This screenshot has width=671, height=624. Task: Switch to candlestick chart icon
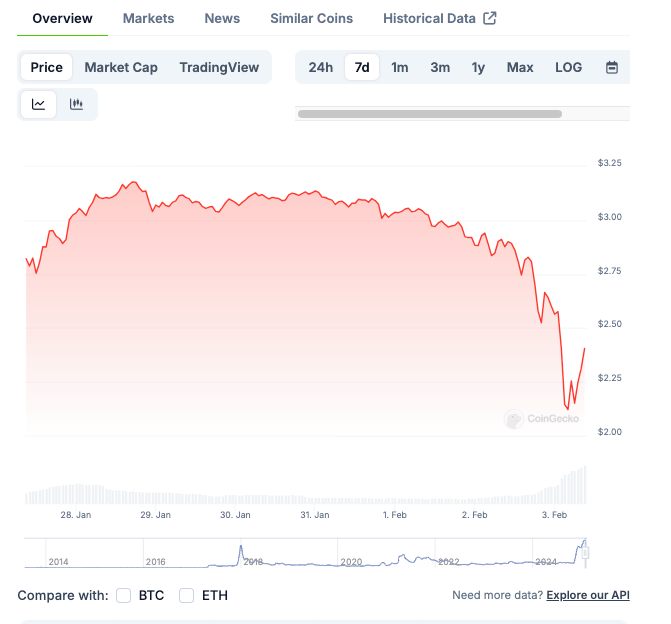coord(77,104)
